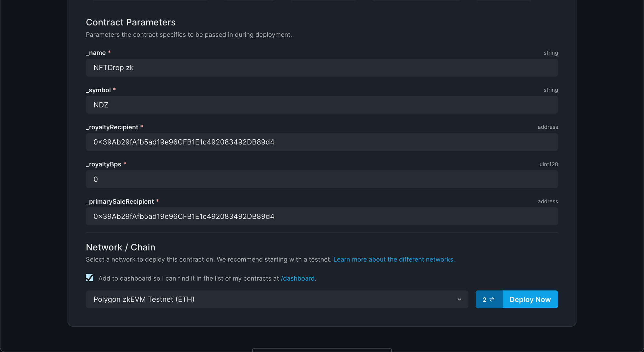Visit the /dashboard link
Image resolution: width=644 pixels, height=352 pixels.
click(298, 278)
